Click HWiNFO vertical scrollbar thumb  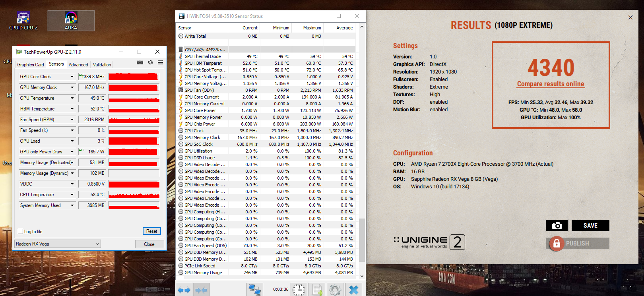[x=362, y=240]
